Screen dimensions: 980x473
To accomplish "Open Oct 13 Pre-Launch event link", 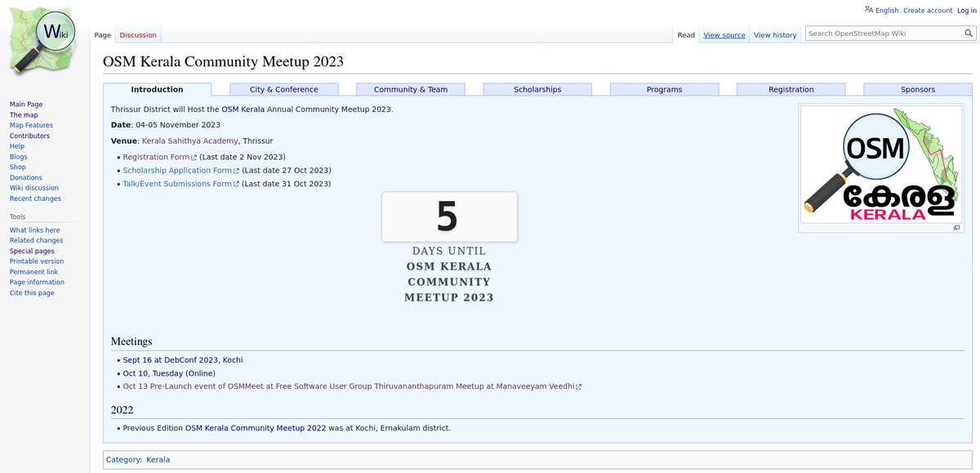I will (x=349, y=386).
